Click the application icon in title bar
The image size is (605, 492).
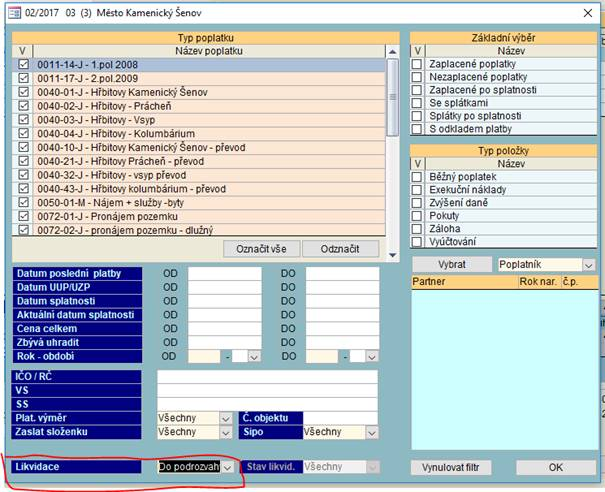point(13,10)
